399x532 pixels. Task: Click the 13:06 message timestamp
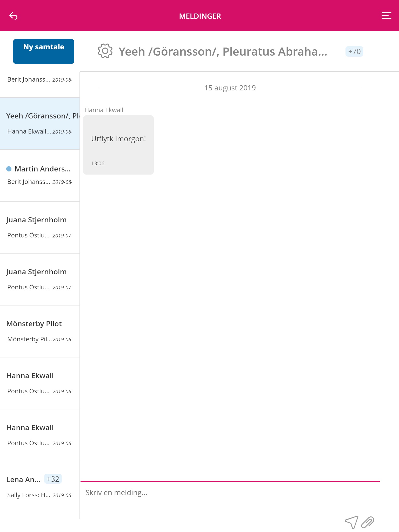point(98,163)
